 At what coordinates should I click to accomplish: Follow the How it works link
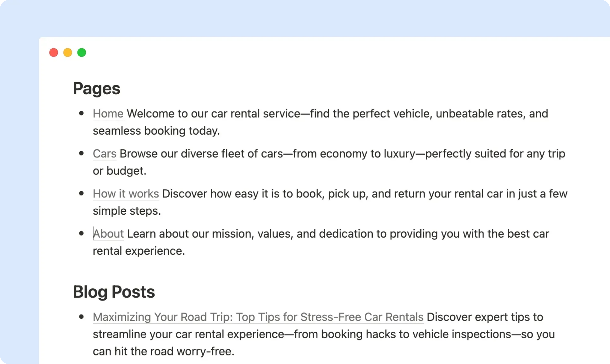(126, 194)
